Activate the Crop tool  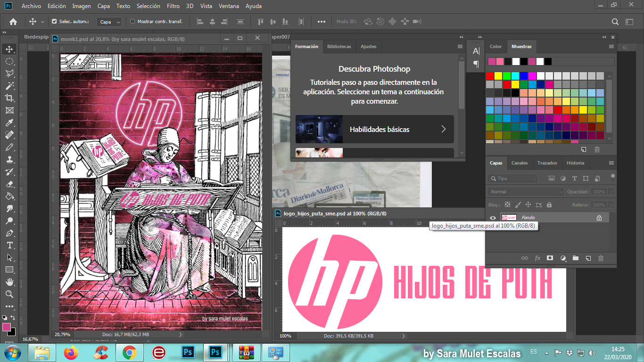[9, 98]
